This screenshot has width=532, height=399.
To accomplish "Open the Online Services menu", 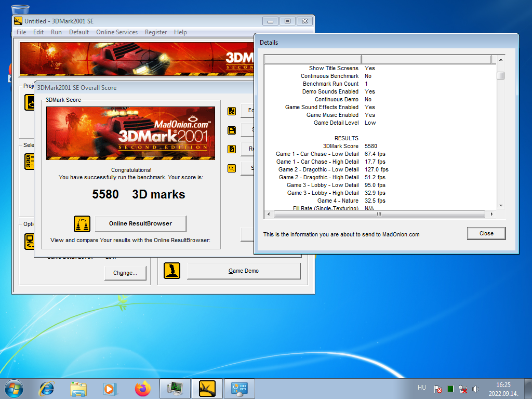I will click(117, 32).
